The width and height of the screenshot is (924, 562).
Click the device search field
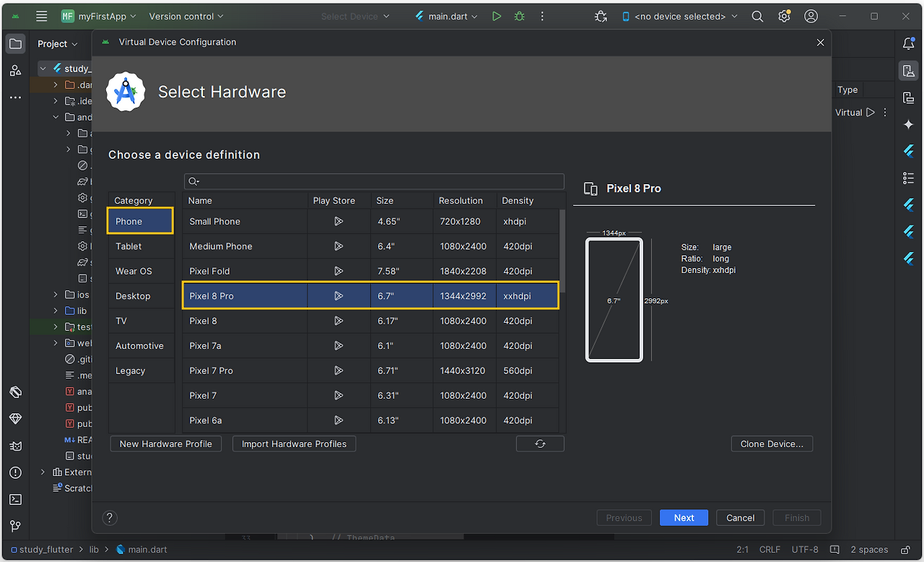tap(374, 181)
